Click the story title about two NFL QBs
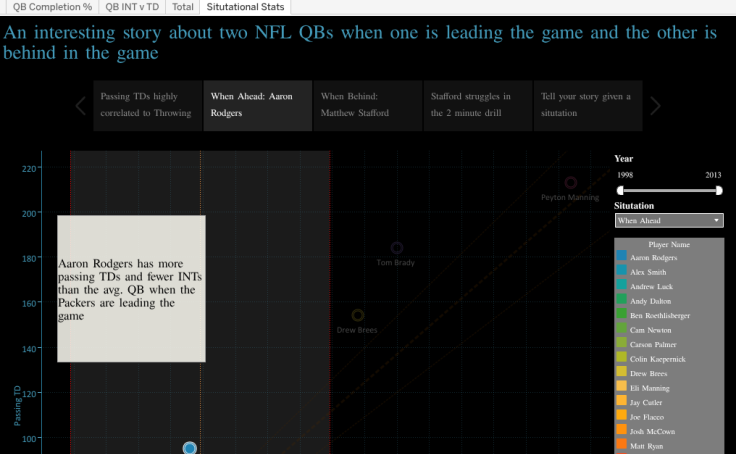 click(x=360, y=42)
